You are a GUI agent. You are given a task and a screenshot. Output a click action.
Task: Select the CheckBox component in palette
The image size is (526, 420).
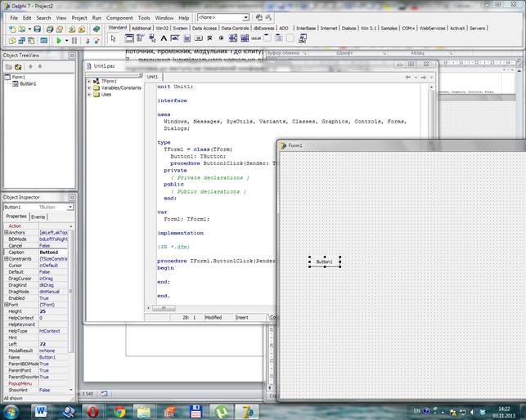tap(209, 38)
